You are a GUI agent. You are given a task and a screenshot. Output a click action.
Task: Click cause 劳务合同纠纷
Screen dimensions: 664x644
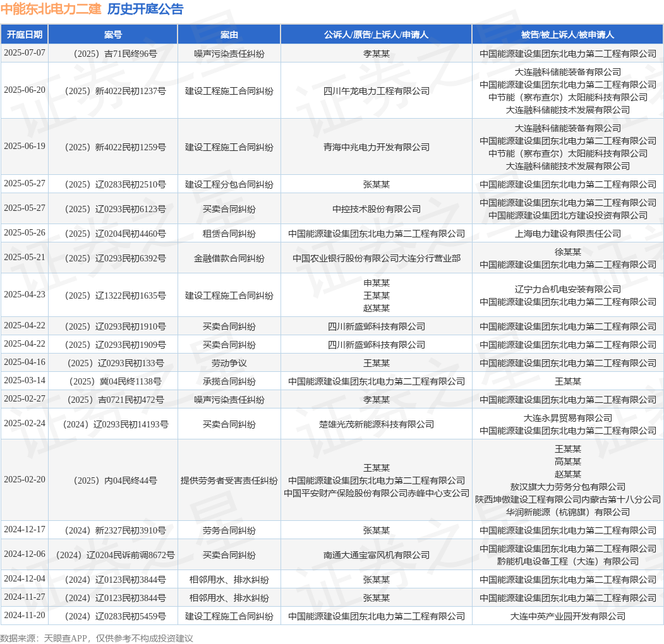point(229,530)
